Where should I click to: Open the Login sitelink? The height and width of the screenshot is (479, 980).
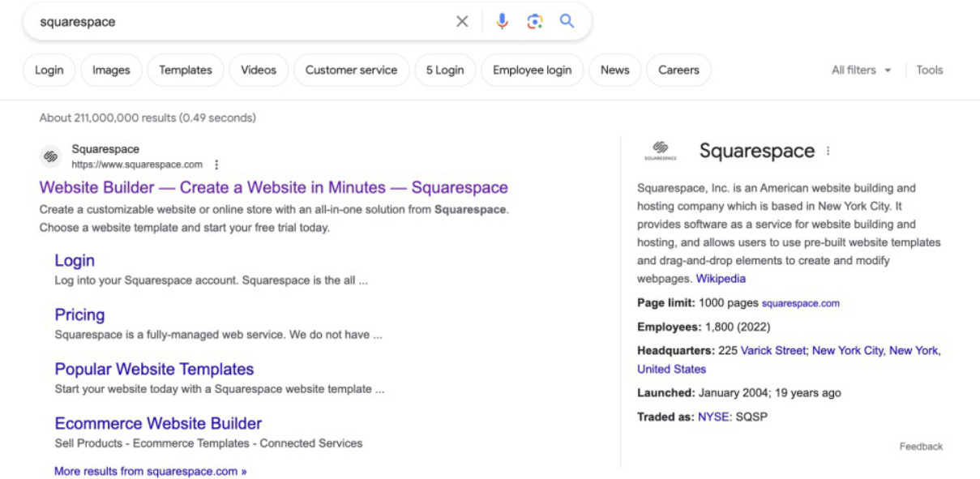(x=75, y=260)
